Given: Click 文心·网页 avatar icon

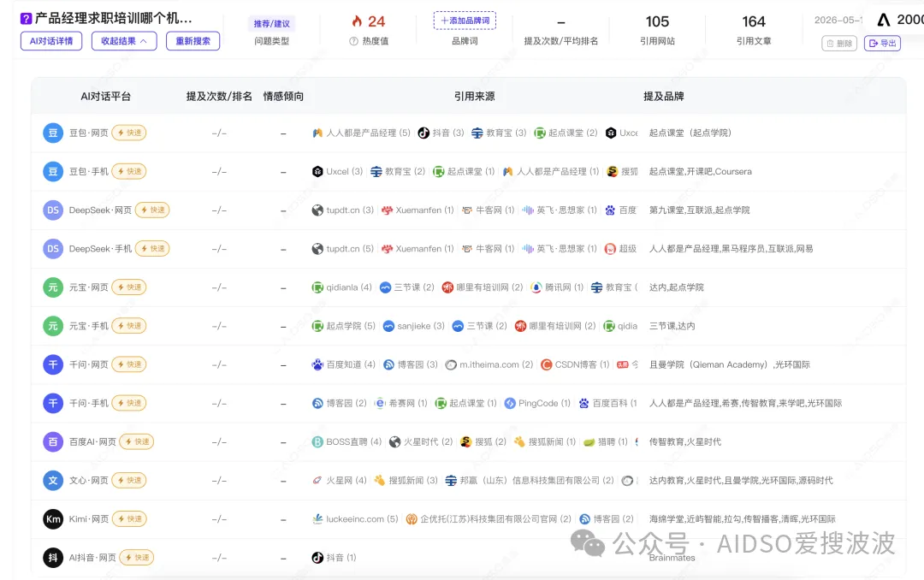Looking at the screenshot, I should (53, 481).
